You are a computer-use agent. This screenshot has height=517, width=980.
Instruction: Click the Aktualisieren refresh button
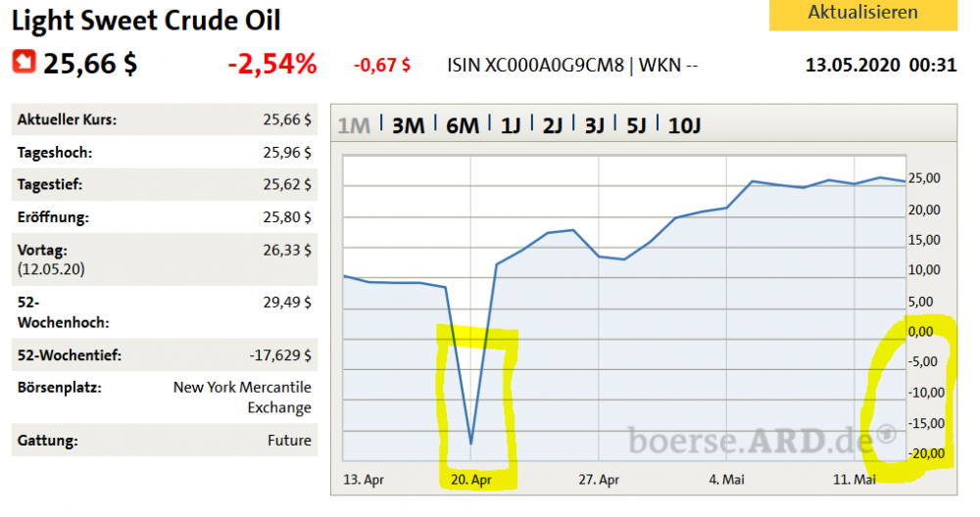click(x=862, y=14)
